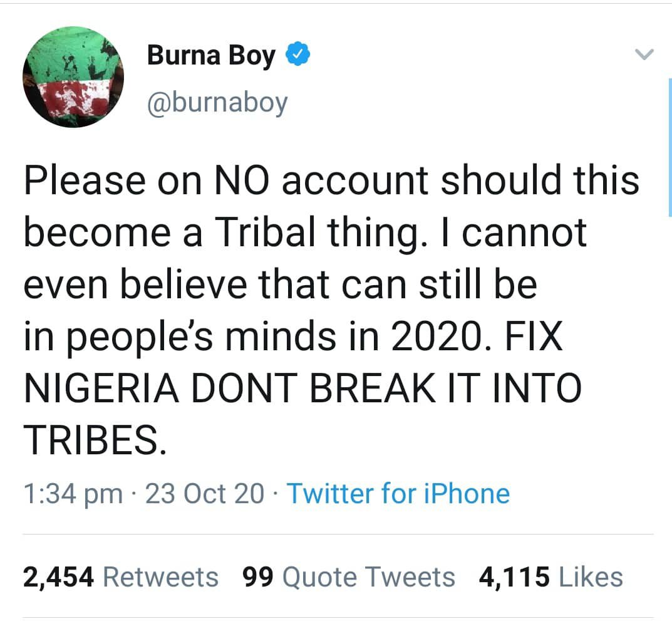Click the word 'TRIBES.' ending the tweet
Screen dimensions: 672x621
(95, 440)
